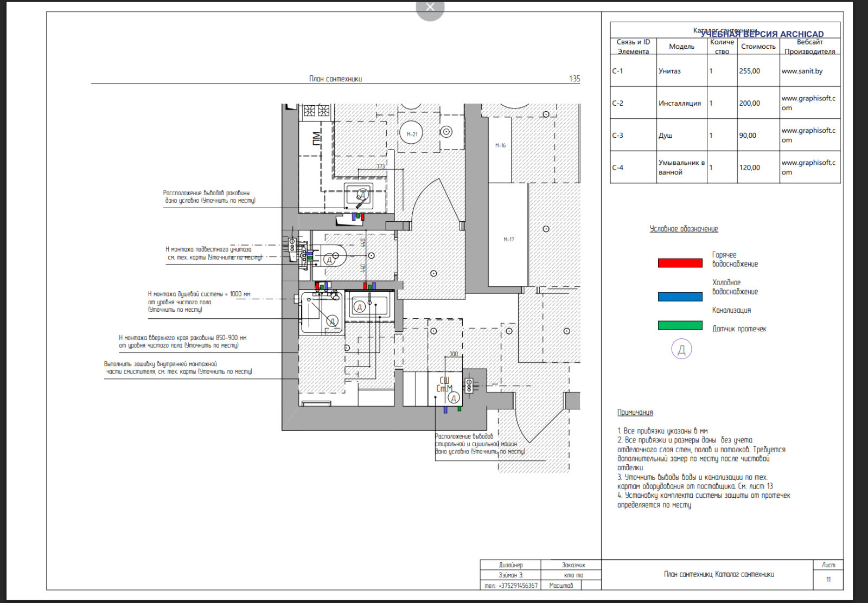Click the washing machine СШ Ст.М symbol
Image resolution: width=868 pixels, height=603 pixels.
point(444,385)
